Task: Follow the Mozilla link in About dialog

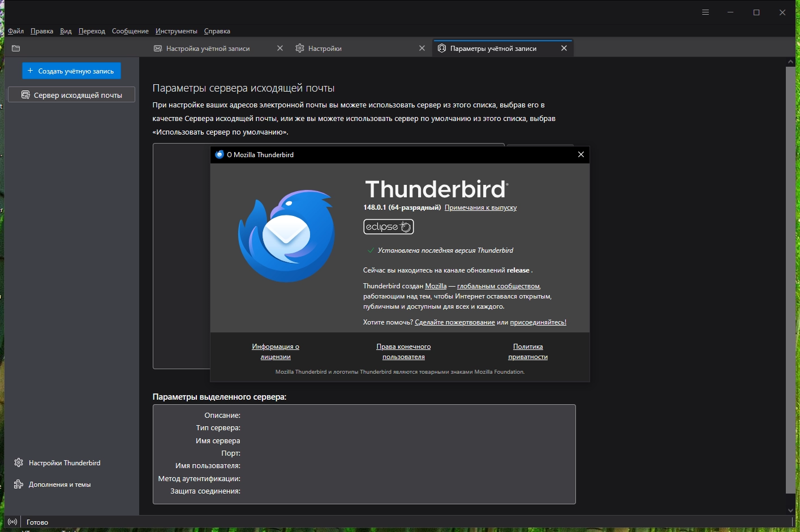Action: tap(436, 286)
